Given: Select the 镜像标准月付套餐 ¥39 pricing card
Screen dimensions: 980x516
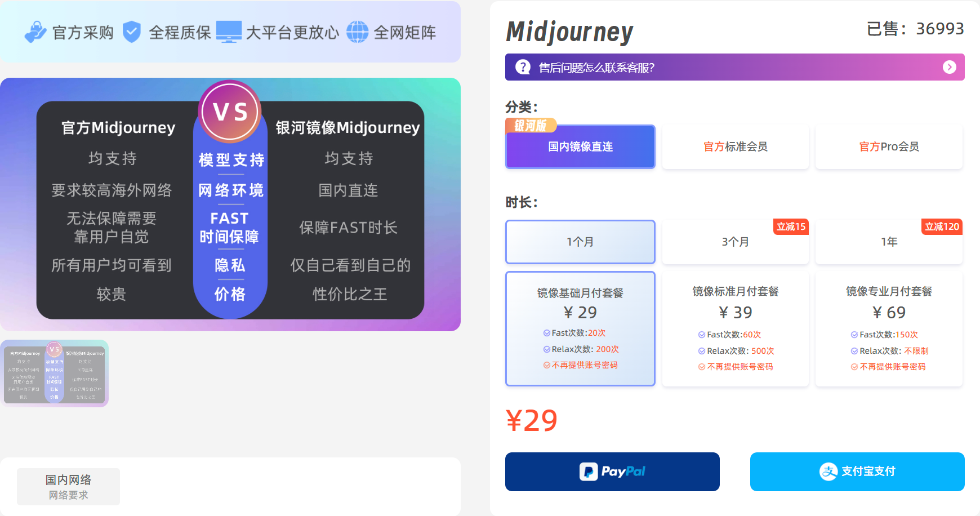Looking at the screenshot, I should click(x=735, y=329).
